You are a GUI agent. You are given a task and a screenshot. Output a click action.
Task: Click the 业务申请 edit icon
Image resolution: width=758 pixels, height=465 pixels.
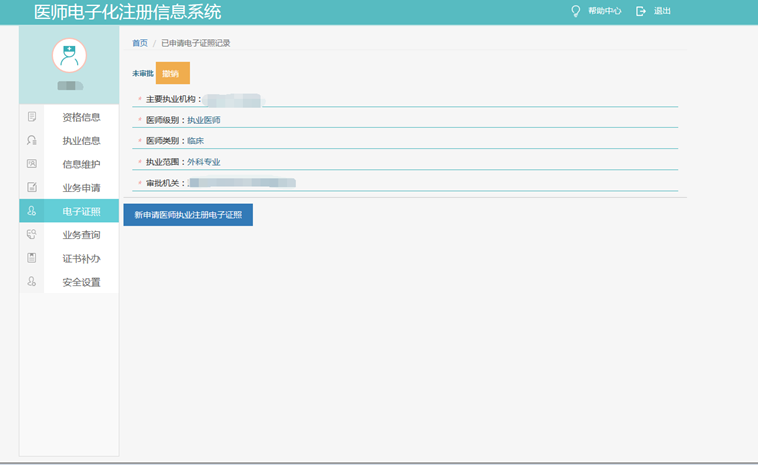click(x=32, y=188)
